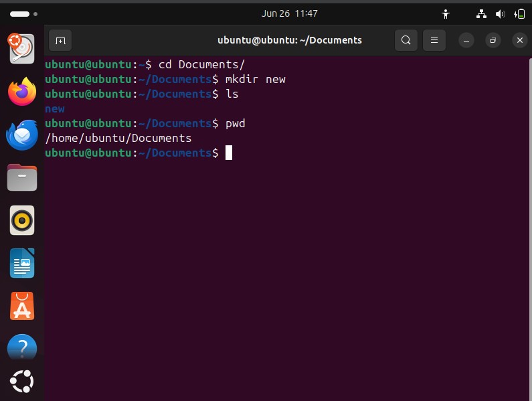Launch Firefox from the dock
Image resolution: width=532 pixels, height=401 pixels.
[22, 92]
